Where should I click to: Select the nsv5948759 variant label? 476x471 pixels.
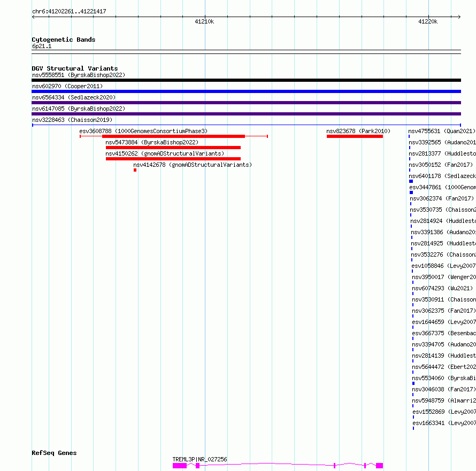coord(444,400)
